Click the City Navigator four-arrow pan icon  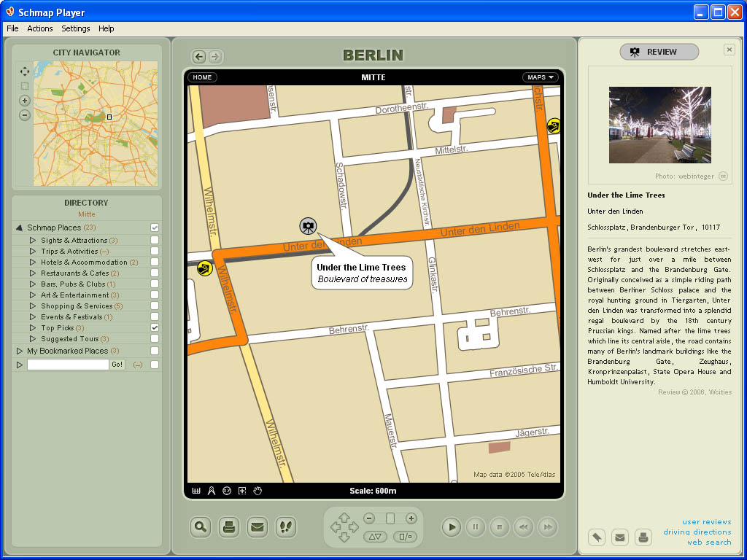click(25, 71)
